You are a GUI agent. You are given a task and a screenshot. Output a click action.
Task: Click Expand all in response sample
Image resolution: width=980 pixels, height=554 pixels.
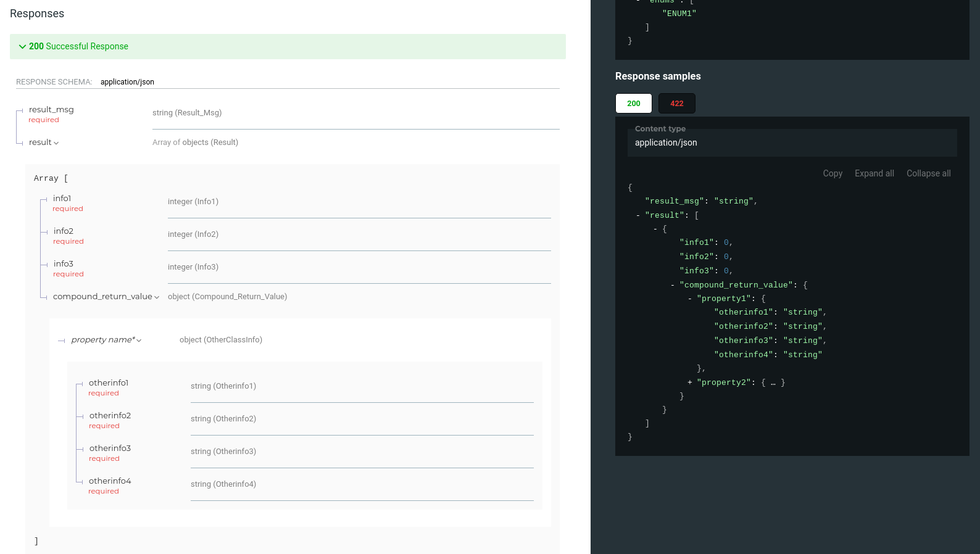(x=874, y=173)
